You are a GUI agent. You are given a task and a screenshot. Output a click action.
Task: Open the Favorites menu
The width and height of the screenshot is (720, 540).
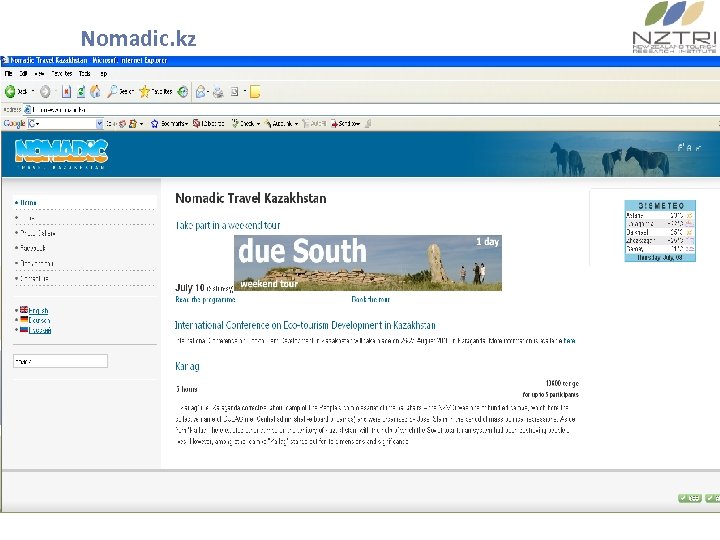click(62, 73)
